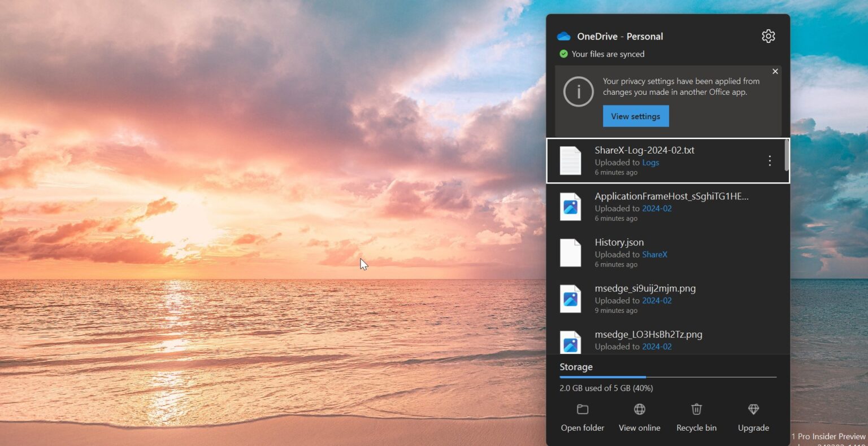The image size is (868, 446).
Task: Open OneDrive settings gear icon
Action: tap(768, 36)
